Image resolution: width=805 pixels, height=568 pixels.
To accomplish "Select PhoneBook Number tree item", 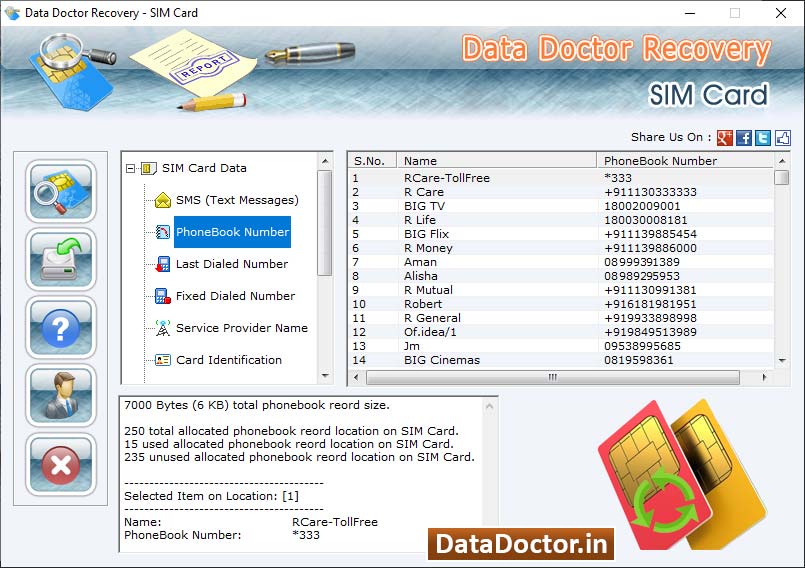I will [x=233, y=232].
